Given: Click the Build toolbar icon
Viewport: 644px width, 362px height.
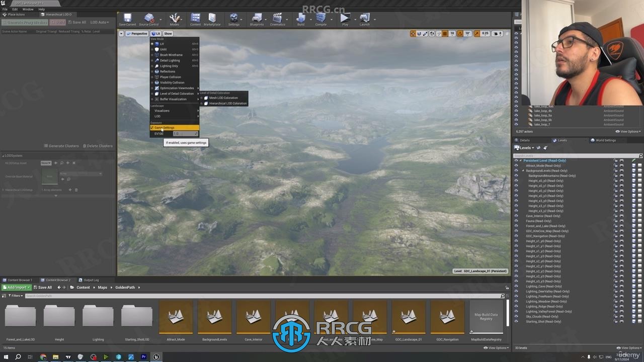Looking at the screenshot, I should [x=300, y=19].
